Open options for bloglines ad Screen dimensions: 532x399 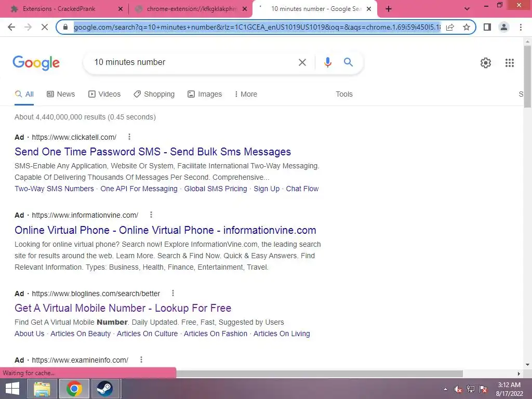pyautogui.click(x=172, y=293)
